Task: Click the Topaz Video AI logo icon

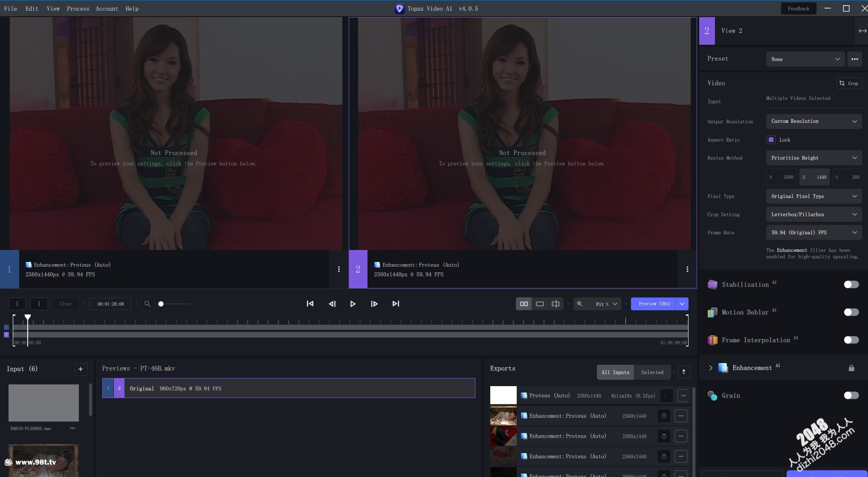Action: (x=399, y=9)
